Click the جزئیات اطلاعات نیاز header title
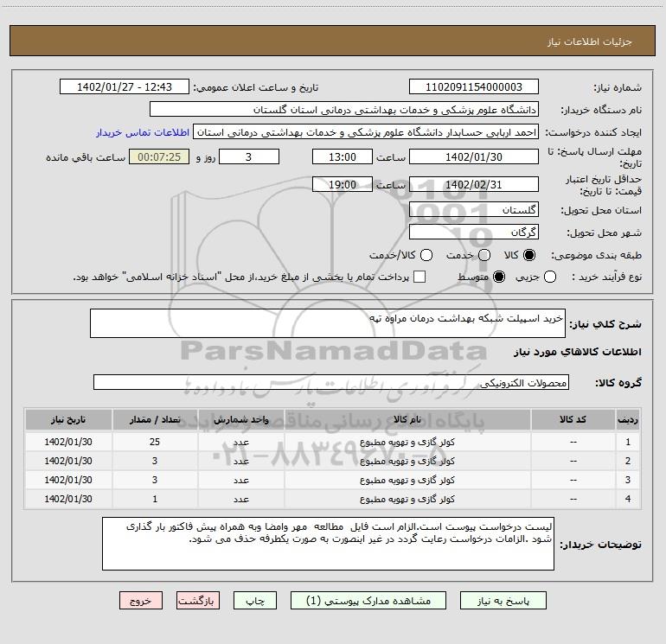The image size is (666, 644). tap(590, 41)
